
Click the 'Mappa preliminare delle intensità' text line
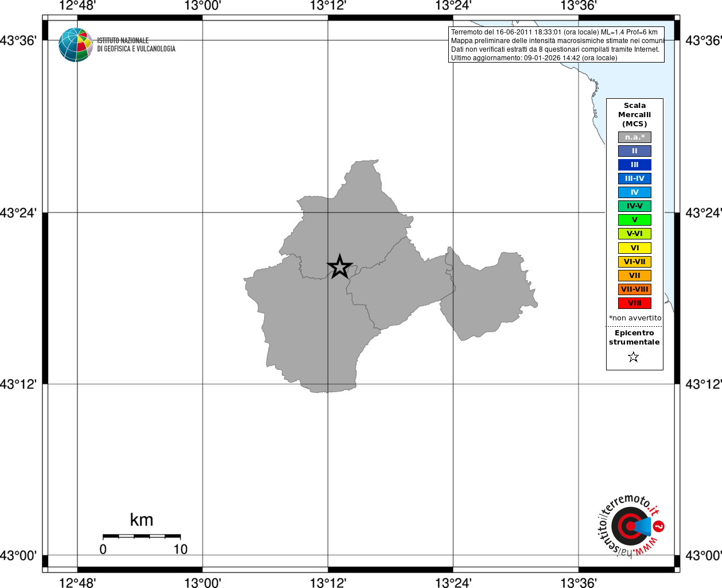pyautogui.click(x=557, y=41)
